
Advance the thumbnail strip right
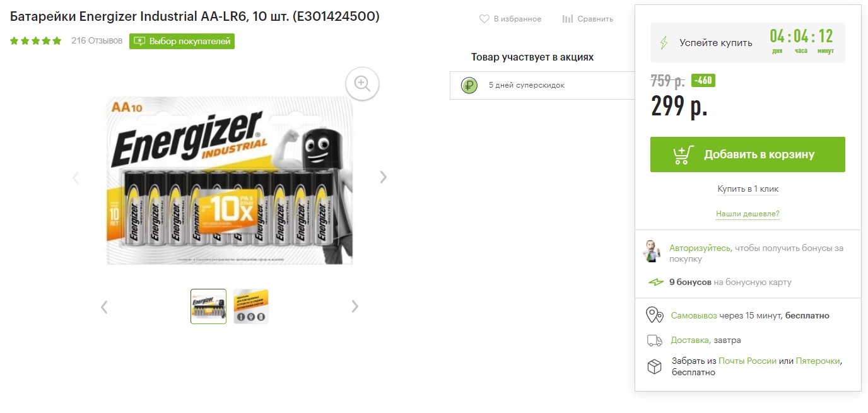(x=355, y=306)
